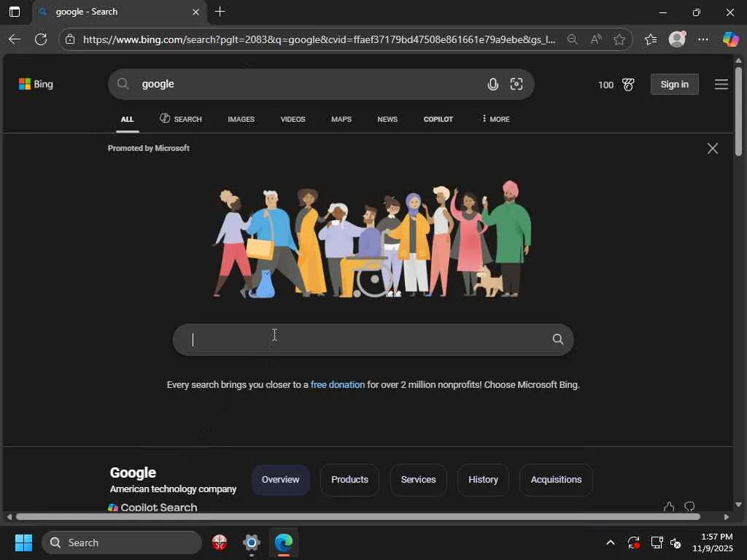This screenshot has width=747, height=560.
Task: Click vertical scrollbar down arrow
Action: pos(738,505)
